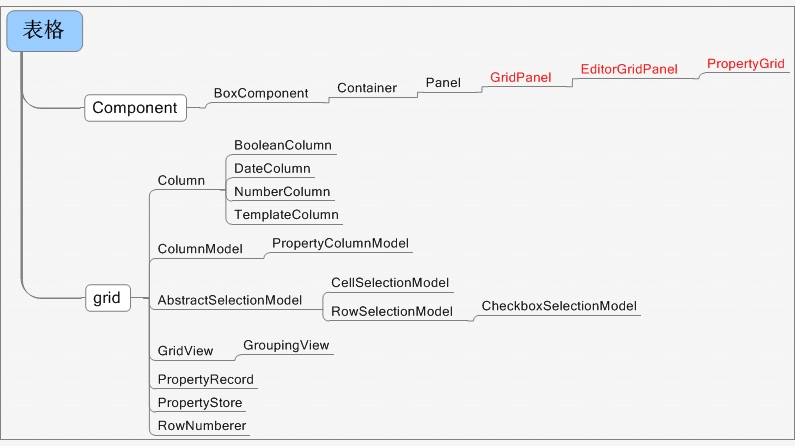This screenshot has width=795, height=446.
Task: Click the GroupingView node
Action: click(286, 345)
